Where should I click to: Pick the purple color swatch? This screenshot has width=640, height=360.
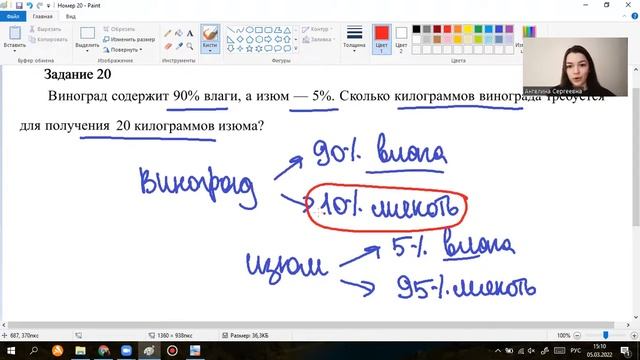point(509,29)
